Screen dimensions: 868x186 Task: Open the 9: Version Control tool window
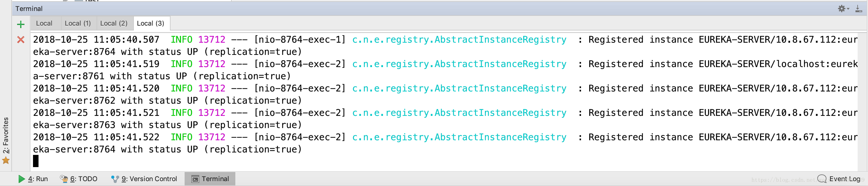coord(144,179)
